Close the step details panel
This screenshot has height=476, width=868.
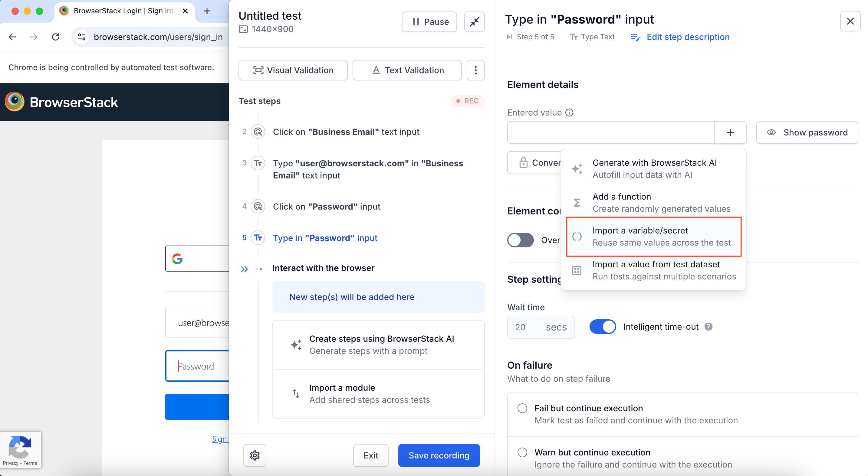tap(850, 21)
